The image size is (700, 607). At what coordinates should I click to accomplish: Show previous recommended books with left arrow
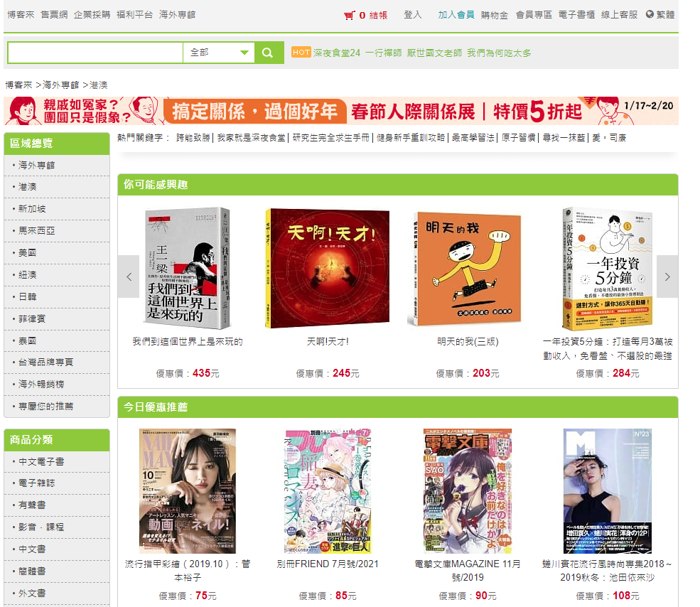point(129,276)
